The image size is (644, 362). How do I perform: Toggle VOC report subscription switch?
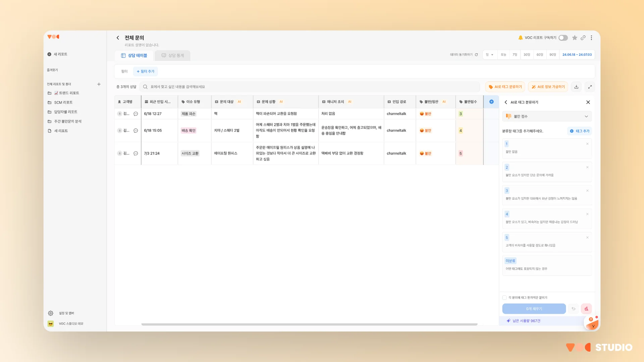(x=563, y=38)
